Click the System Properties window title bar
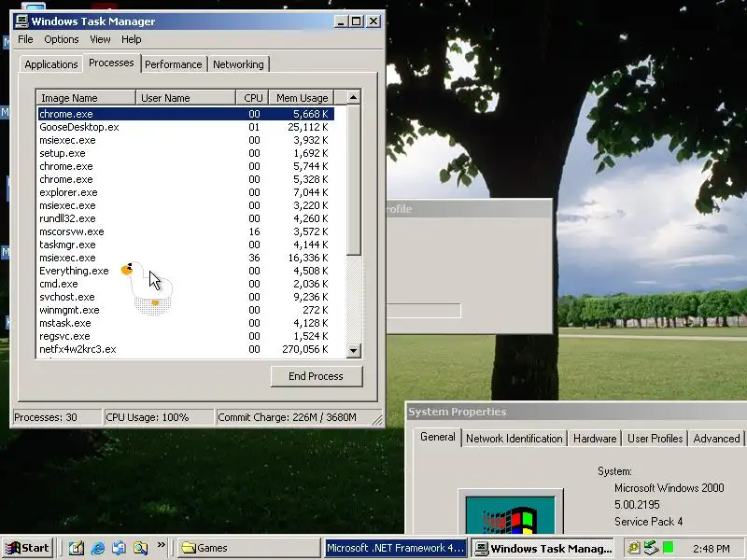747x560 pixels. pos(576,412)
